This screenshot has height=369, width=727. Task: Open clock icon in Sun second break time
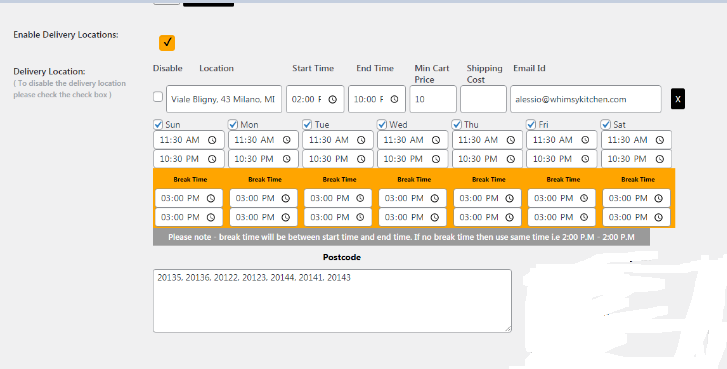(x=211, y=217)
